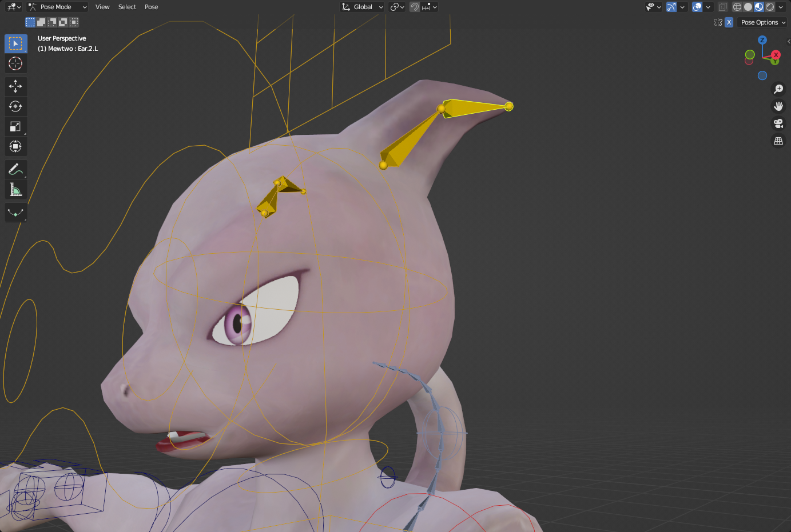
Task: Click the zoom magnifier in the viewport gizmos
Action: click(x=778, y=89)
